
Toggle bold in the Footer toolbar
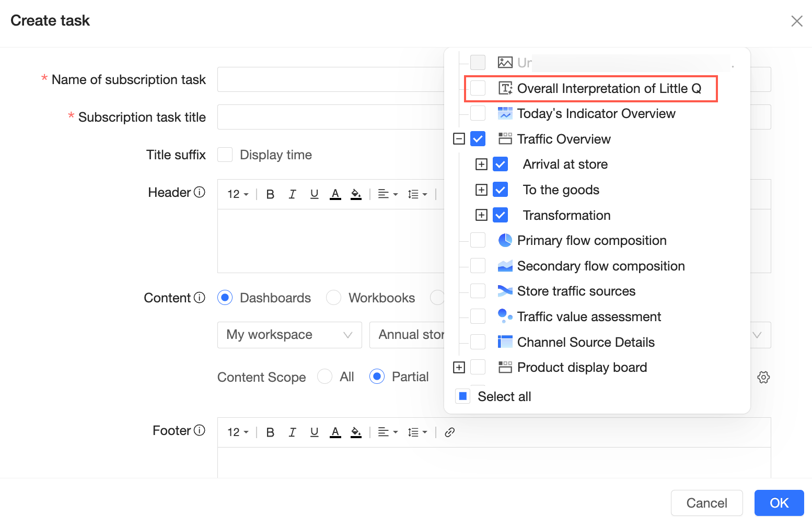[270, 432]
